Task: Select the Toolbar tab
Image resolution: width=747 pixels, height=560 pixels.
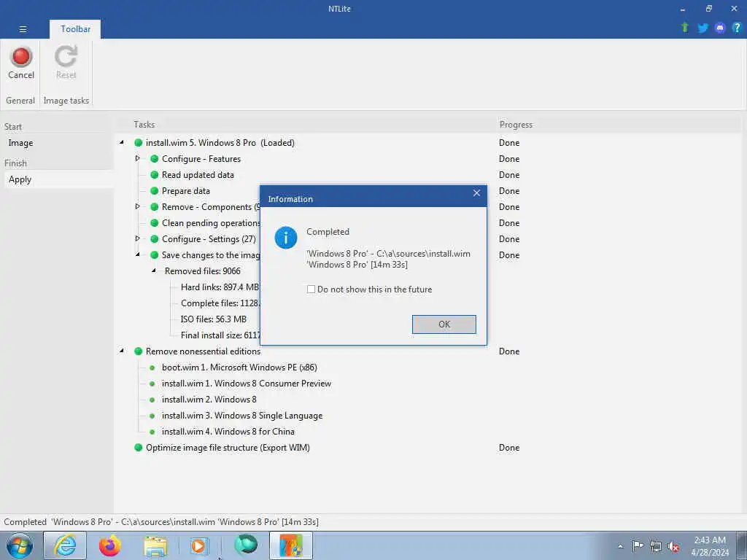Action: coord(75,29)
